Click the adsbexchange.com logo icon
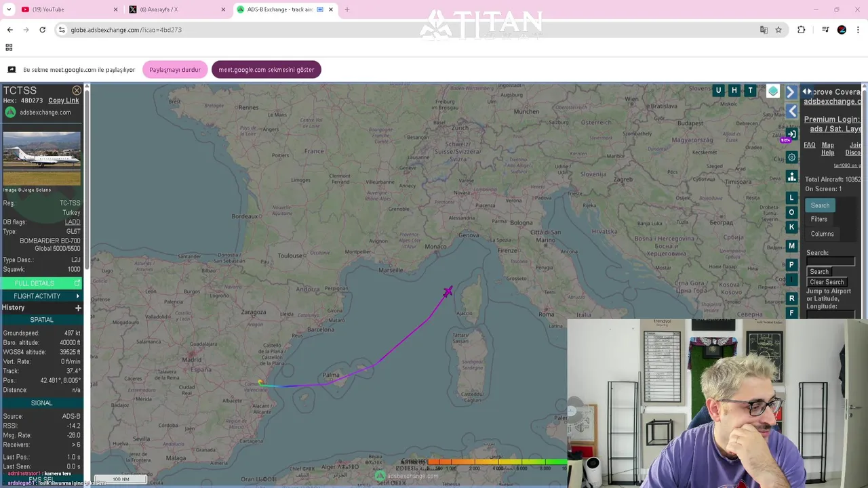 point(10,113)
